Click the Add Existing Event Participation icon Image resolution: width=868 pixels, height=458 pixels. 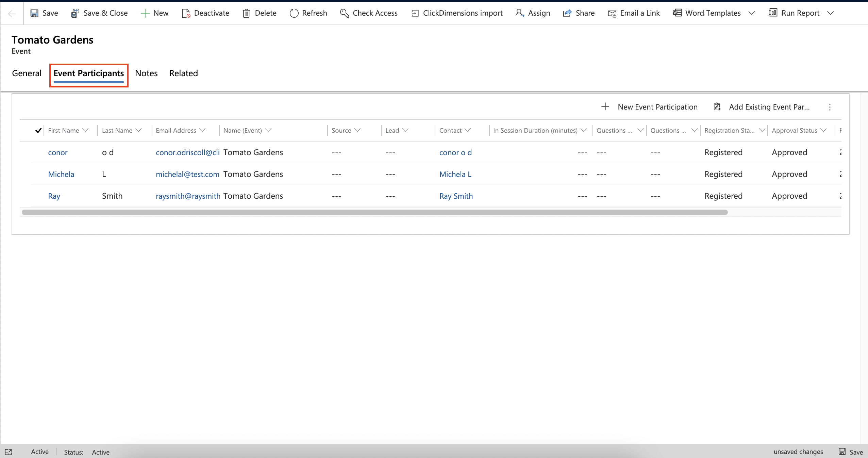[717, 107]
